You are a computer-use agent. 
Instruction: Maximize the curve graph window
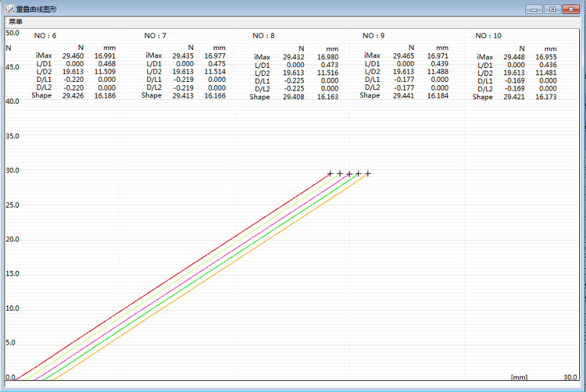(552, 9)
